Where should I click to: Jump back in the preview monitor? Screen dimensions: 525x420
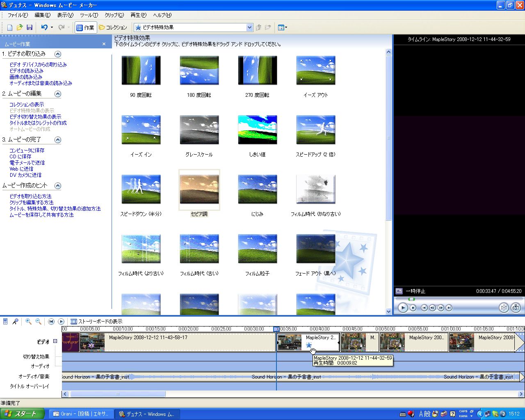(x=425, y=308)
